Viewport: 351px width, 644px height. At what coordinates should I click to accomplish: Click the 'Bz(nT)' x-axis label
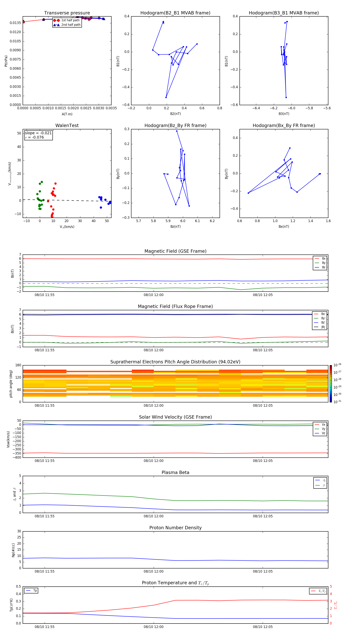175,227
